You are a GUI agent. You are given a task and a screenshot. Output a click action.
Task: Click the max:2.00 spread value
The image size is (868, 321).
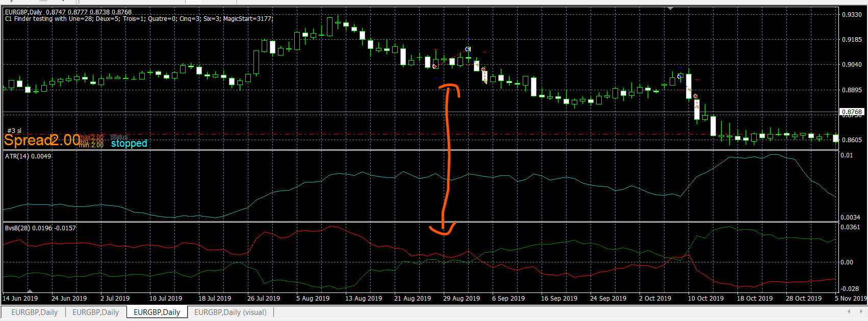point(91,137)
